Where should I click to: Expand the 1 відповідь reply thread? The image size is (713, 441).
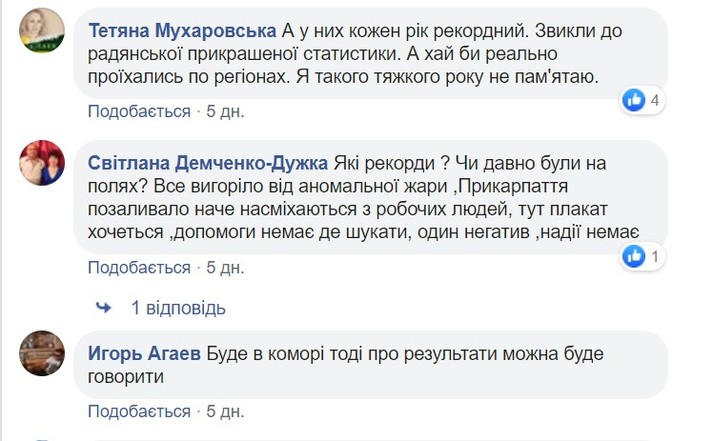pos(178,307)
